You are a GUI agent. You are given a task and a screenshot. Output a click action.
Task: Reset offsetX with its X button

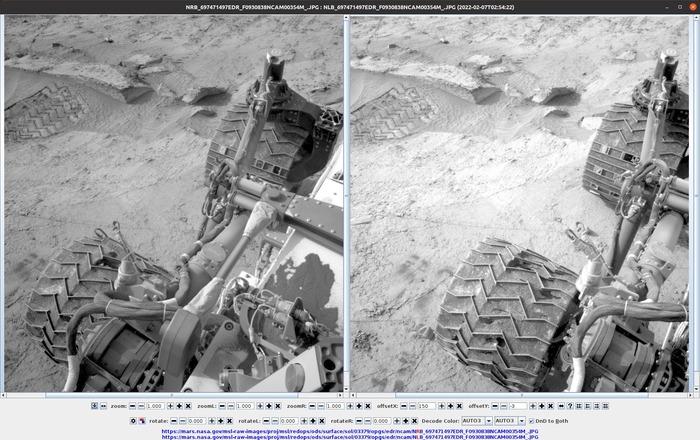coord(459,406)
